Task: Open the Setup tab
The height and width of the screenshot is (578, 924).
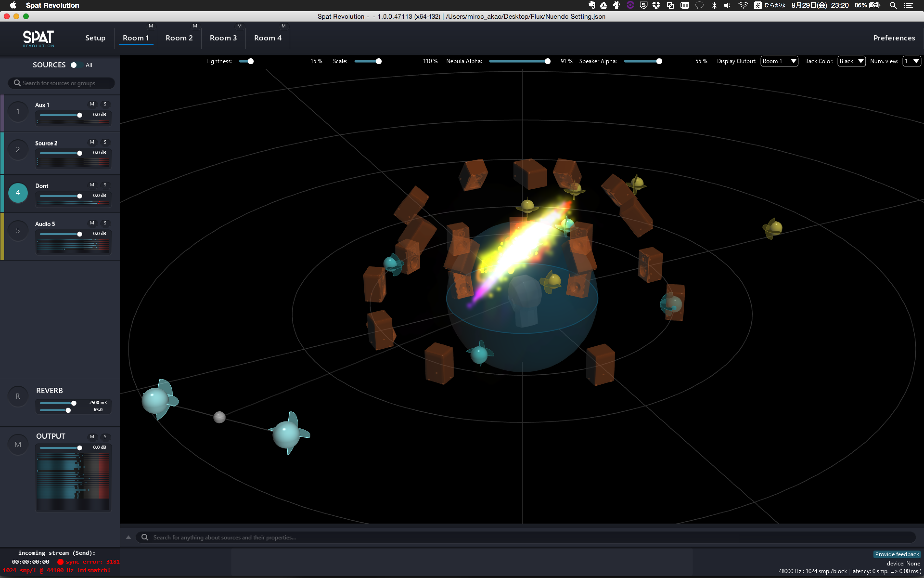Action: tap(95, 38)
